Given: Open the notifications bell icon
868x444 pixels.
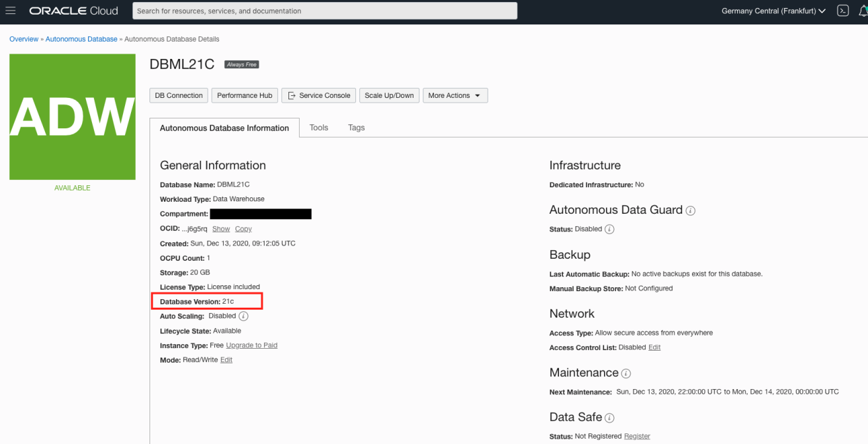Looking at the screenshot, I should click(863, 11).
